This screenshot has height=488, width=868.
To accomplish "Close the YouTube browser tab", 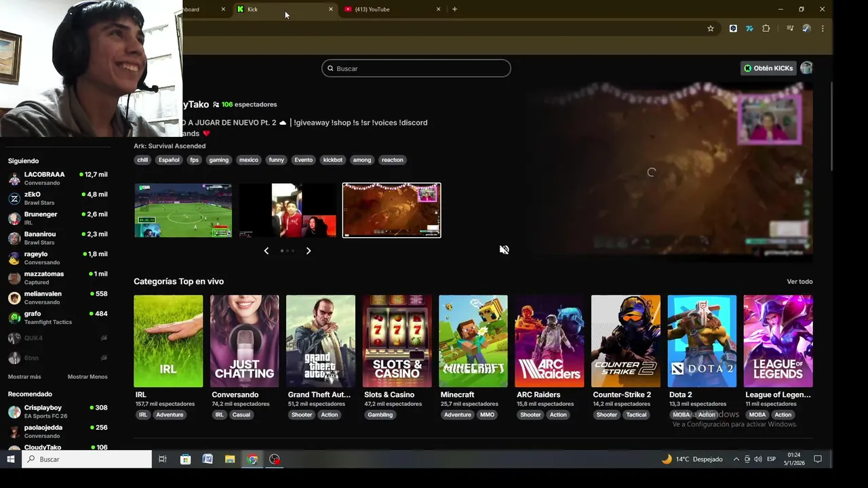I will pos(438,9).
